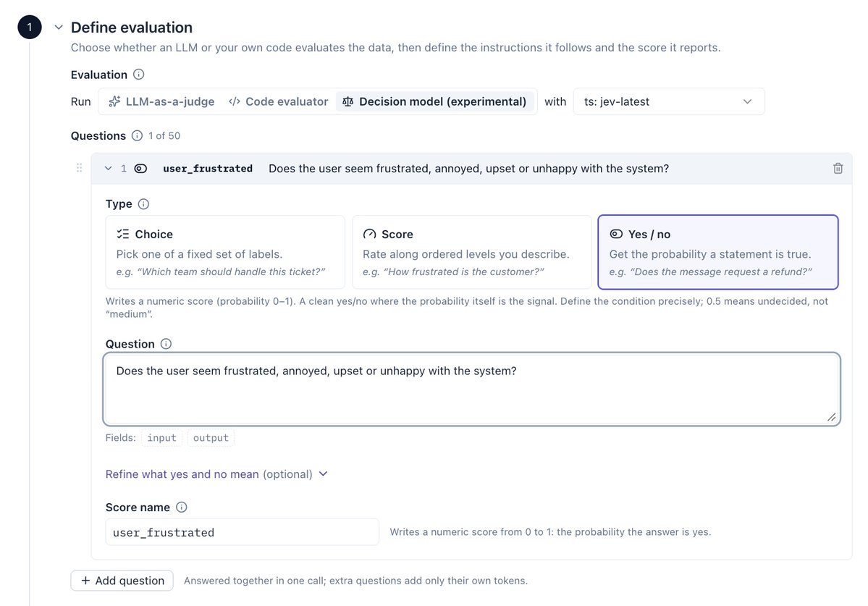The width and height of the screenshot is (868, 606).
Task: Select the Choice question type card
Action: (x=225, y=252)
